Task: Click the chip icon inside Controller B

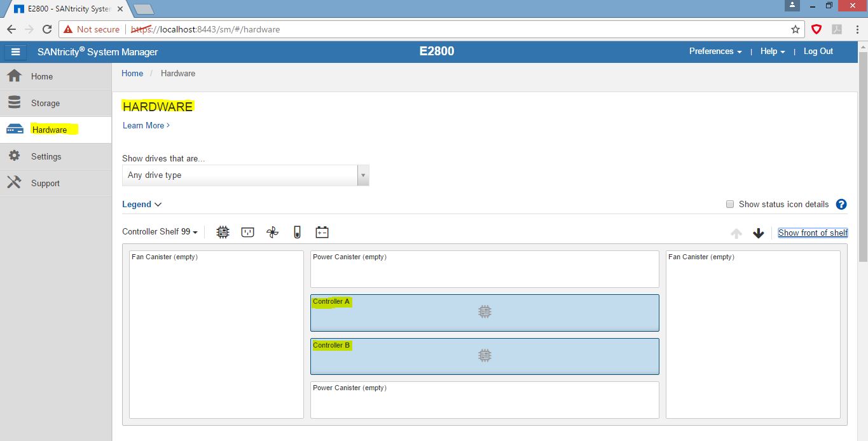Action: coord(485,355)
